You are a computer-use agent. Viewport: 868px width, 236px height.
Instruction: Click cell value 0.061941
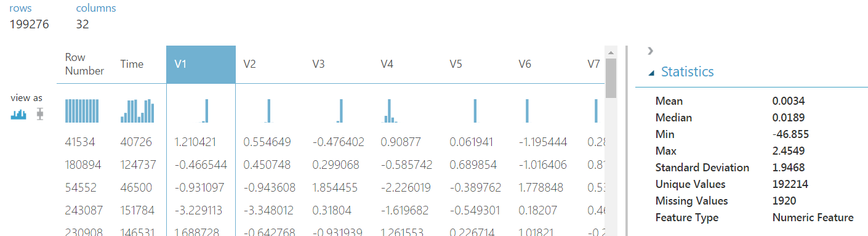coord(472,142)
